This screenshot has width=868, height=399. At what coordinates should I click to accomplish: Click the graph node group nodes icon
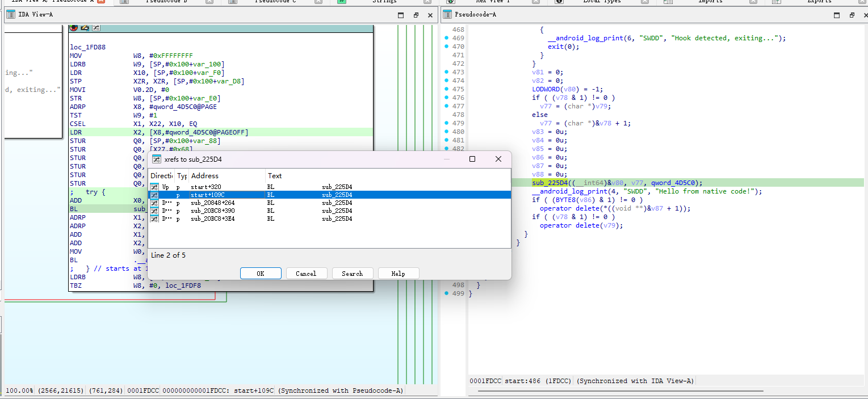coord(96,27)
